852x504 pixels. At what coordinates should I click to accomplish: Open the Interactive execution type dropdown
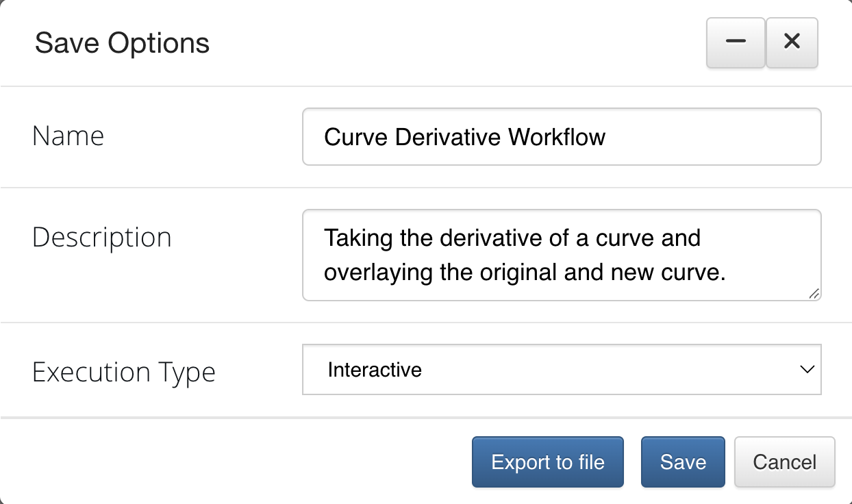pyautogui.click(x=562, y=370)
